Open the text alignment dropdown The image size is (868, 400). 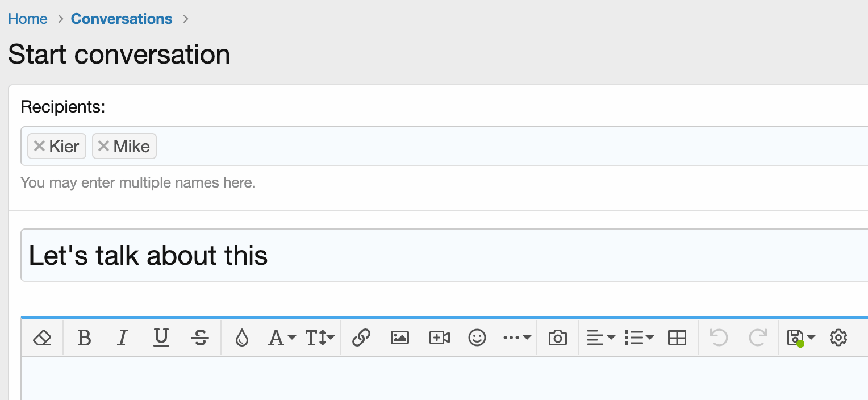click(600, 338)
